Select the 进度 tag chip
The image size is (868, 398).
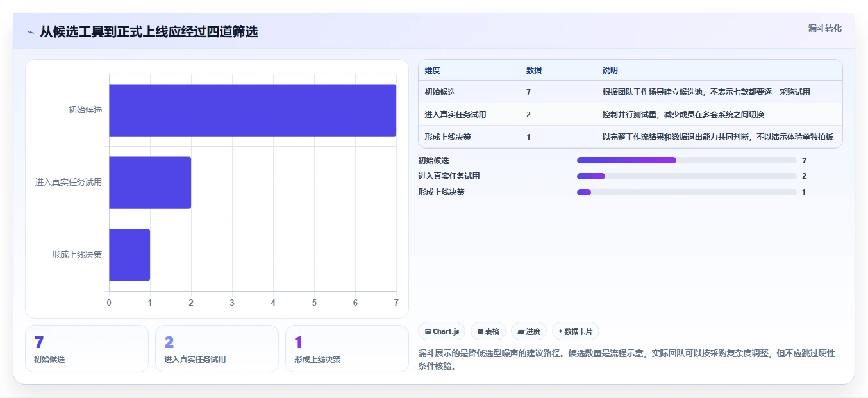pos(529,331)
